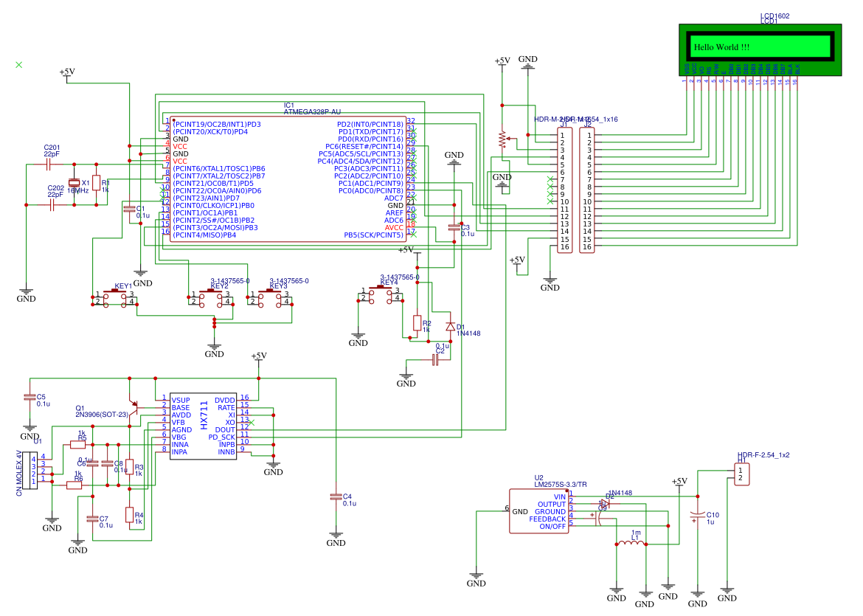This screenshot has height=616, width=863.
Task: Select the J1 16-pin header
Action: 565,190
